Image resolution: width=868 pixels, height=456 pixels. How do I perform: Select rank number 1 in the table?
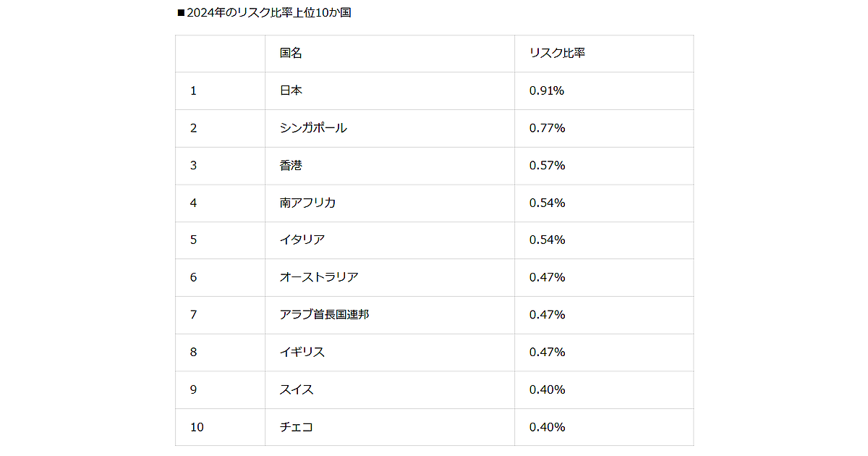coord(194,91)
